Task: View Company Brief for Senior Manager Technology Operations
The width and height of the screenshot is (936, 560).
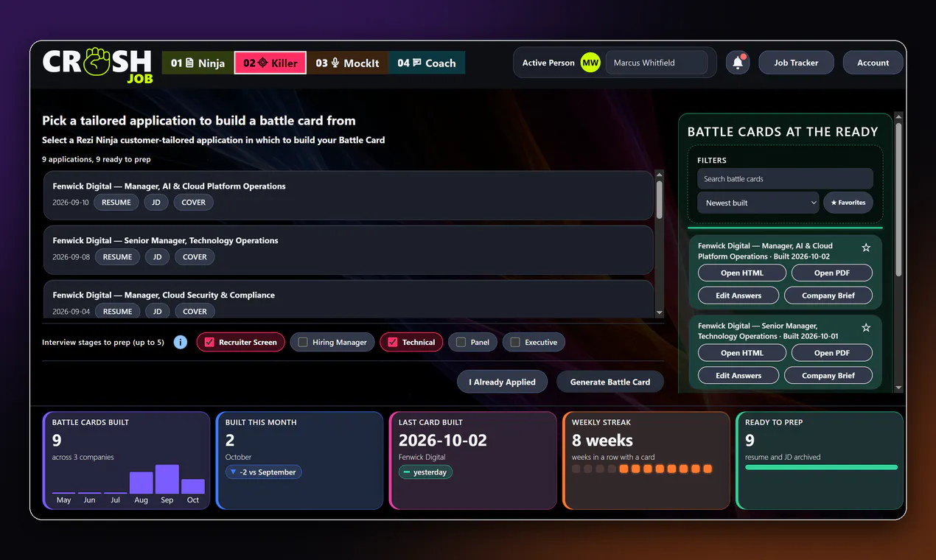Action: (x=828, y=376)
